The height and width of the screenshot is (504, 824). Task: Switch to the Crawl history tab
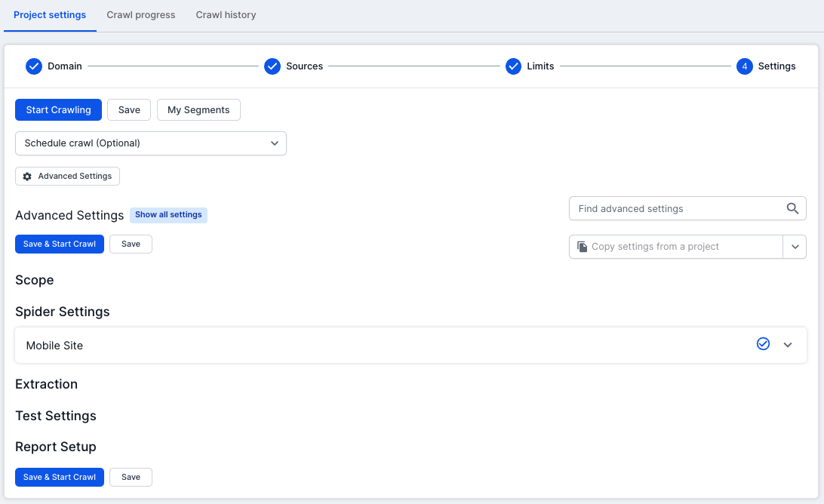[x=226, y=15]
